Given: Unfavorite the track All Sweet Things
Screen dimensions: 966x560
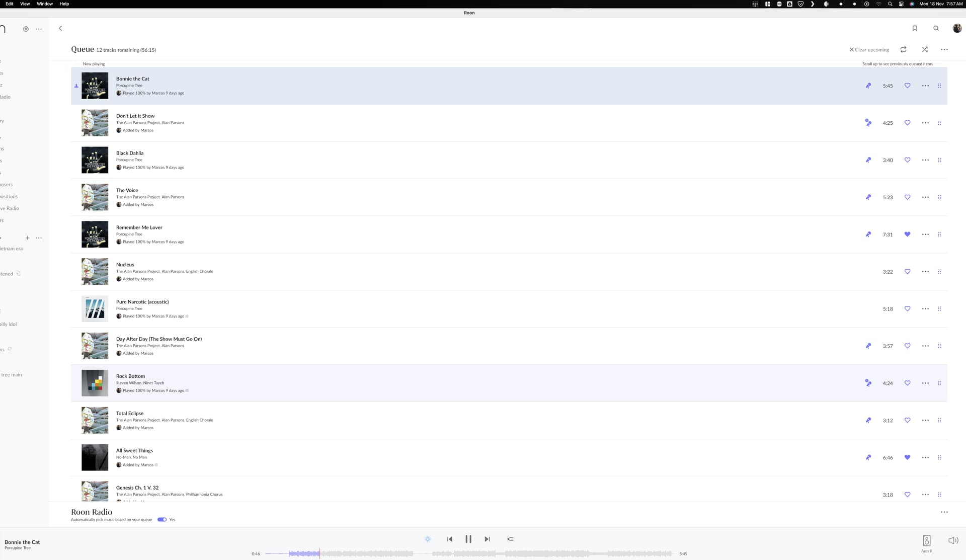Looking at the screenshot, I should [907, 457].
